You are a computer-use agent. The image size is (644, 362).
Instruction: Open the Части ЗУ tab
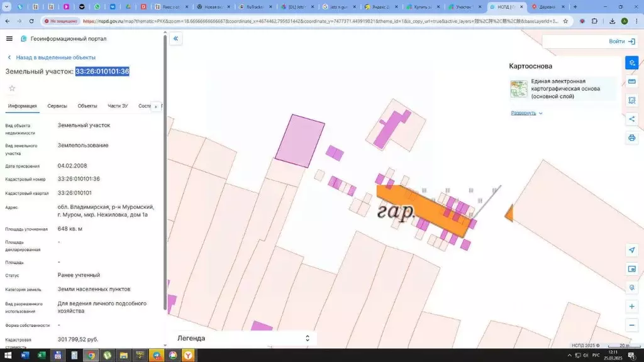pyautogui.click(x=118, y=106)
